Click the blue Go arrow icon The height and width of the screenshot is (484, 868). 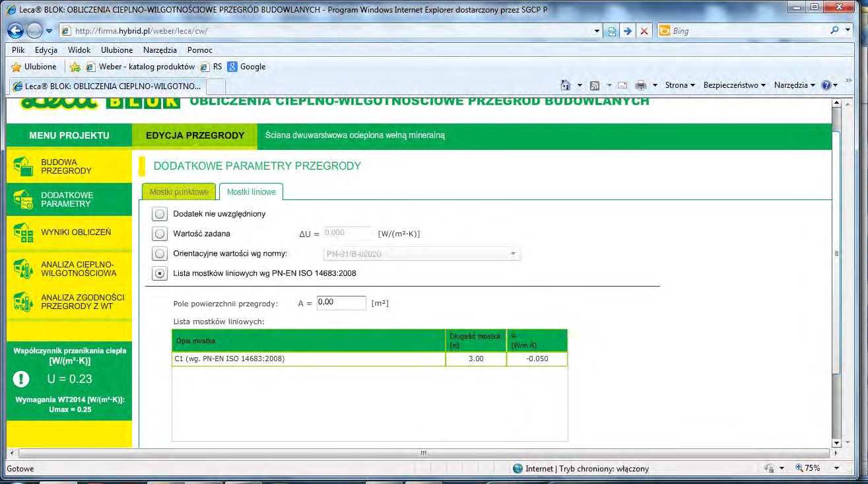coord(628,31)
